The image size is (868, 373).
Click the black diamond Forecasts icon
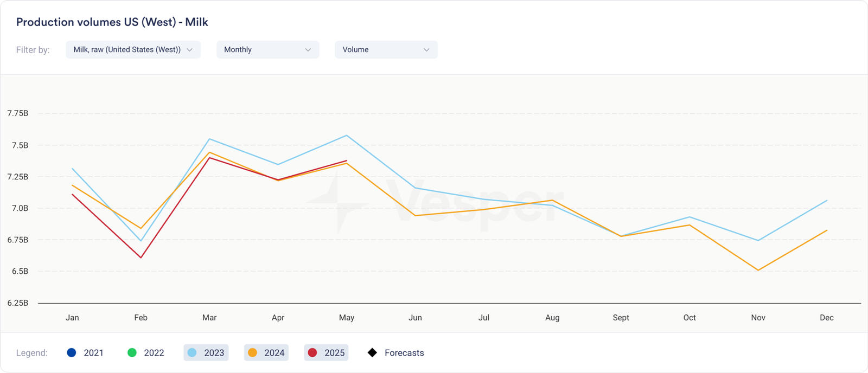372,352
